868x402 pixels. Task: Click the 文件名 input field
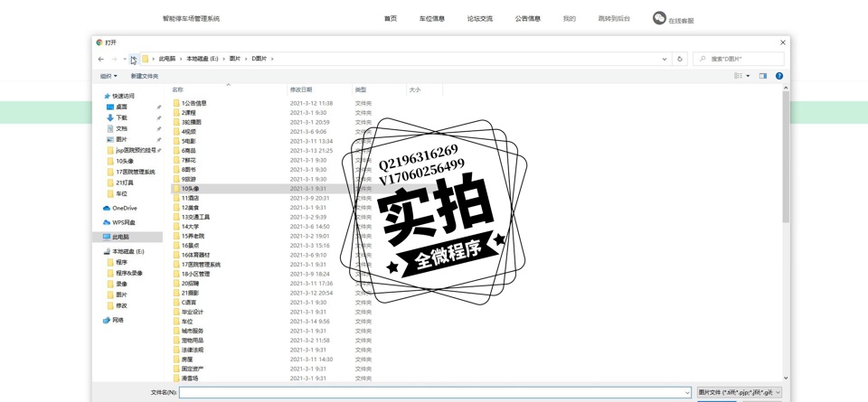click(434, 392)
